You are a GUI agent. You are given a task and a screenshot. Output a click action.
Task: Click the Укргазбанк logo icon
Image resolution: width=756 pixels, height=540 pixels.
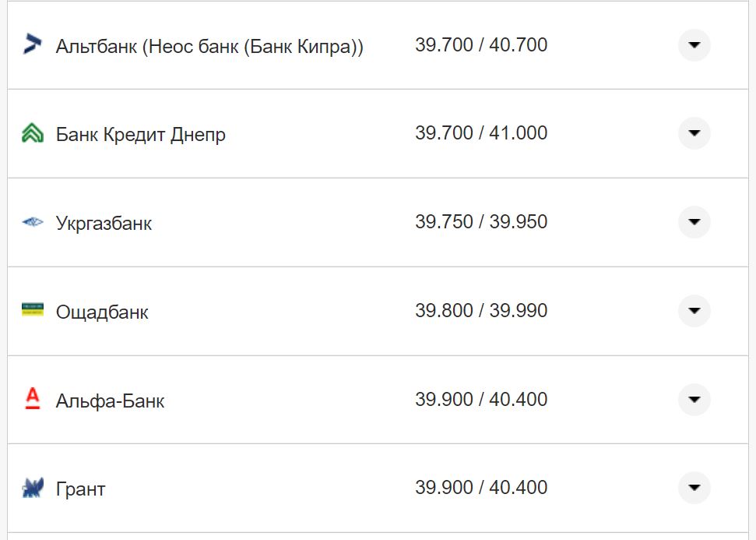33,223
